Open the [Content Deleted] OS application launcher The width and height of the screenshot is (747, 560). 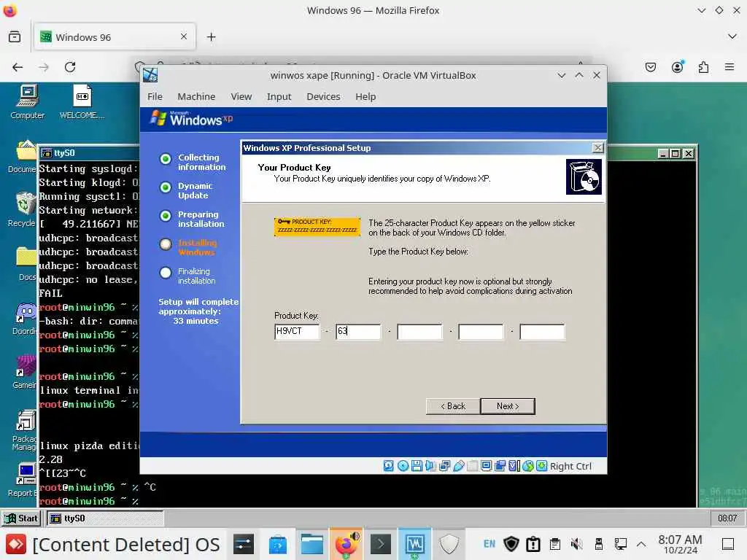point(112,544)
